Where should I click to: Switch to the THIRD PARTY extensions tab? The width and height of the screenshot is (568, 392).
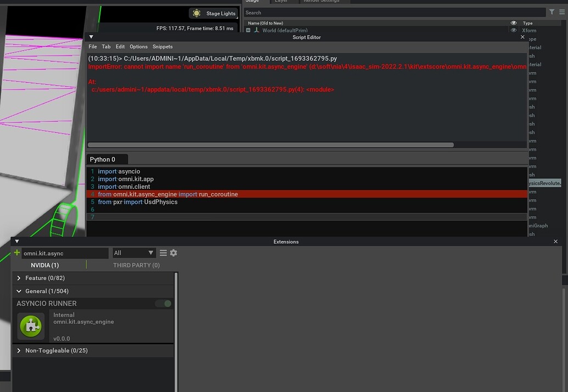tap(136, 265)
